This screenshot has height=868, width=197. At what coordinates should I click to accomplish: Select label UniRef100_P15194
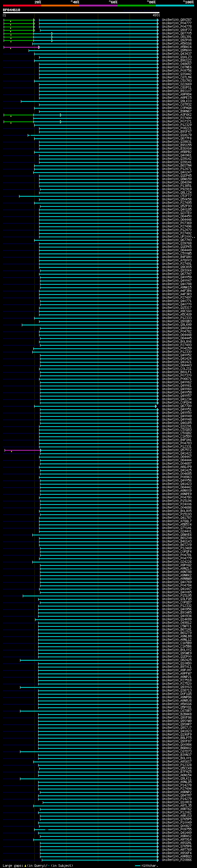(x=176, y=501)
